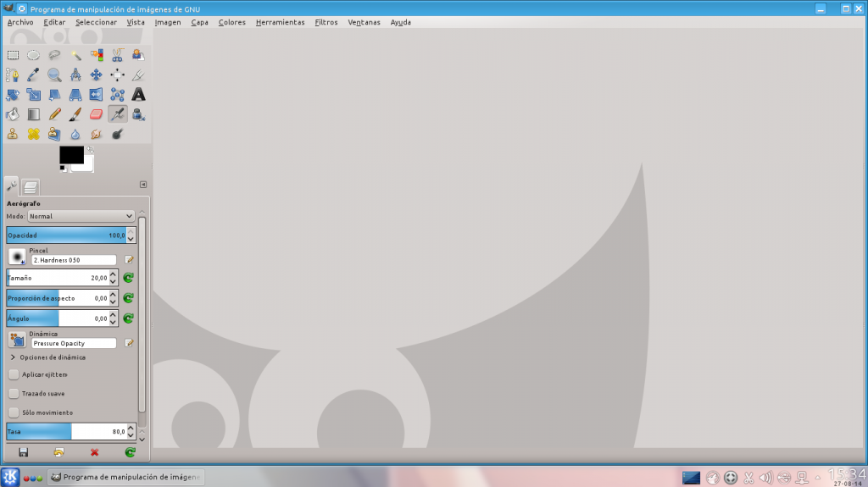Select the Text tool
868x487 pixels.
click(x=138, y=95)
